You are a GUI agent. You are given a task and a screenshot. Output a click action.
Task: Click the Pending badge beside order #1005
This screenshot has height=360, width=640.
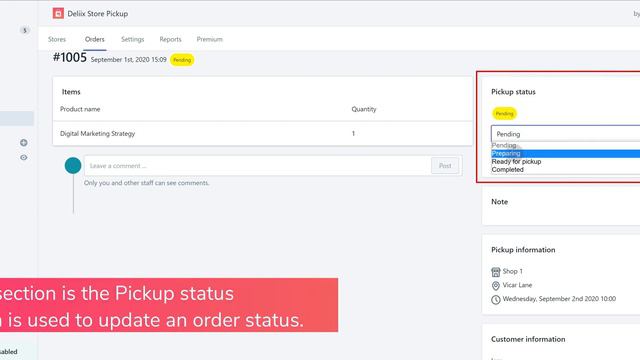(x=182, y=60)
